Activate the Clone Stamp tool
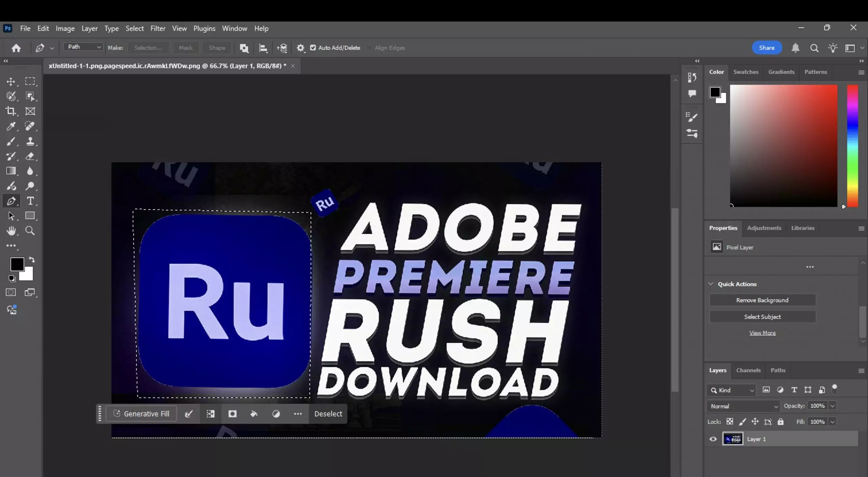868x477 pixels. coord(31,142)
